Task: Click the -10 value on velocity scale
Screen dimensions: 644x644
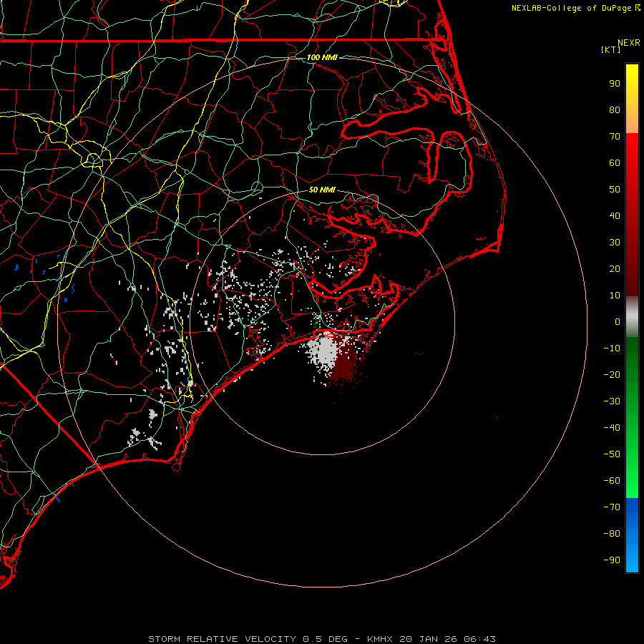Action: (612, 348)
